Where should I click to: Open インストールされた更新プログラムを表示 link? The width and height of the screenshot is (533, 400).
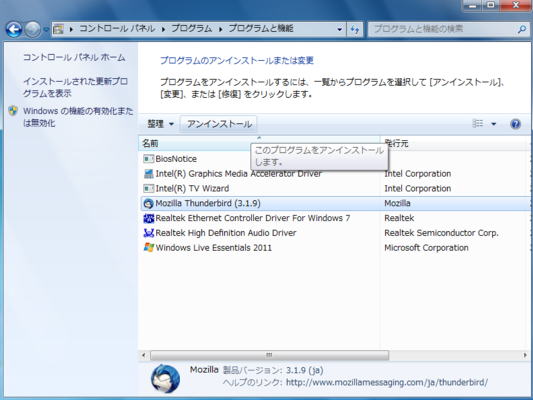click(75, 87)
